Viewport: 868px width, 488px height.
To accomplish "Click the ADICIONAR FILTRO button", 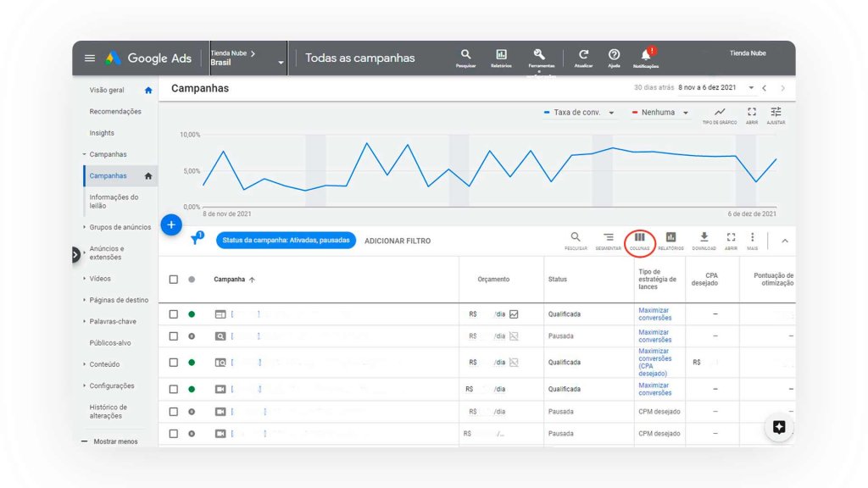I will [397, 241].
